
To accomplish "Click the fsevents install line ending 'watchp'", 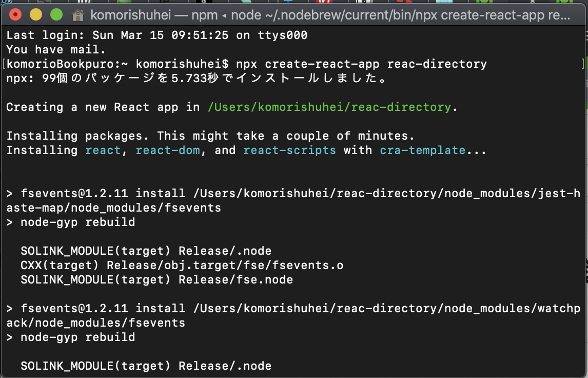I will [293, 309].
